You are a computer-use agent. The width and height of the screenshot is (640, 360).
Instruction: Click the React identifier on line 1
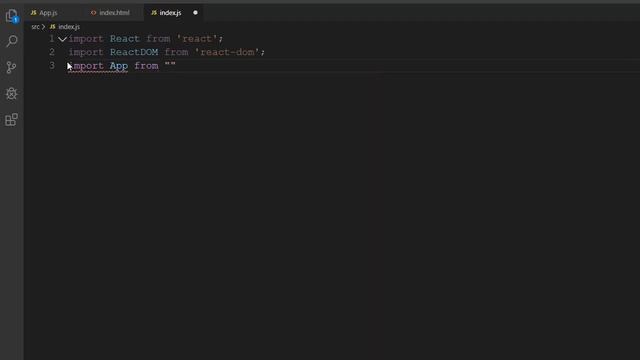(125, 39)
